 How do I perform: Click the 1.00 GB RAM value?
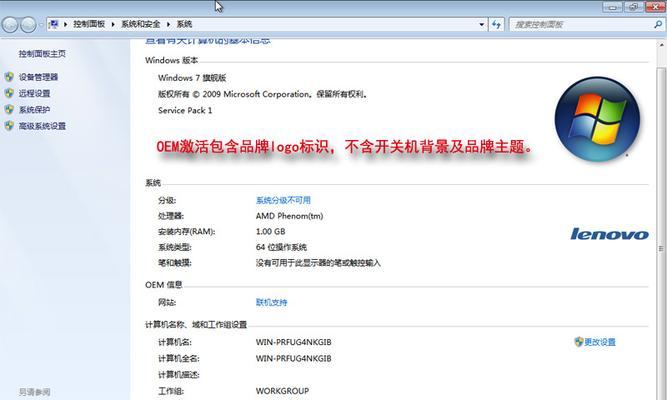pos(271,231)
